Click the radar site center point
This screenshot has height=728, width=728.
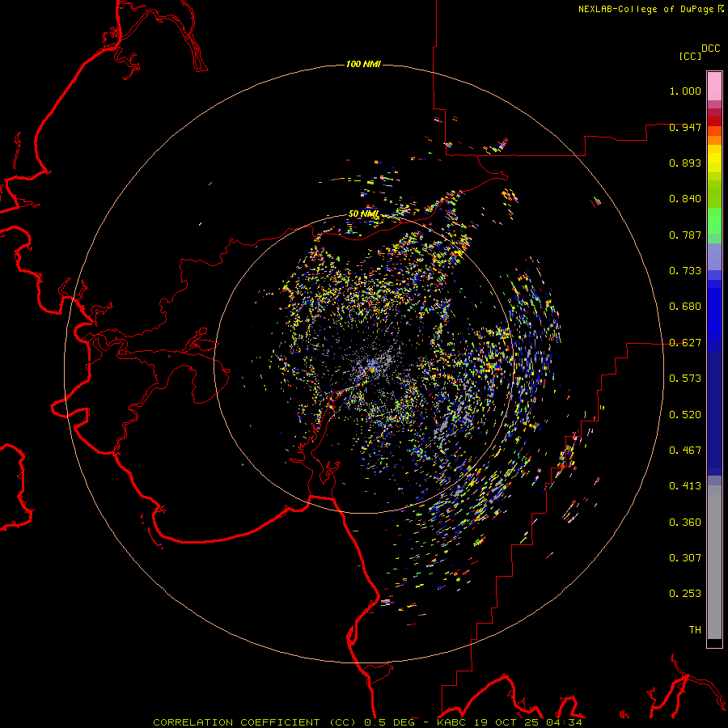[371, 370]
